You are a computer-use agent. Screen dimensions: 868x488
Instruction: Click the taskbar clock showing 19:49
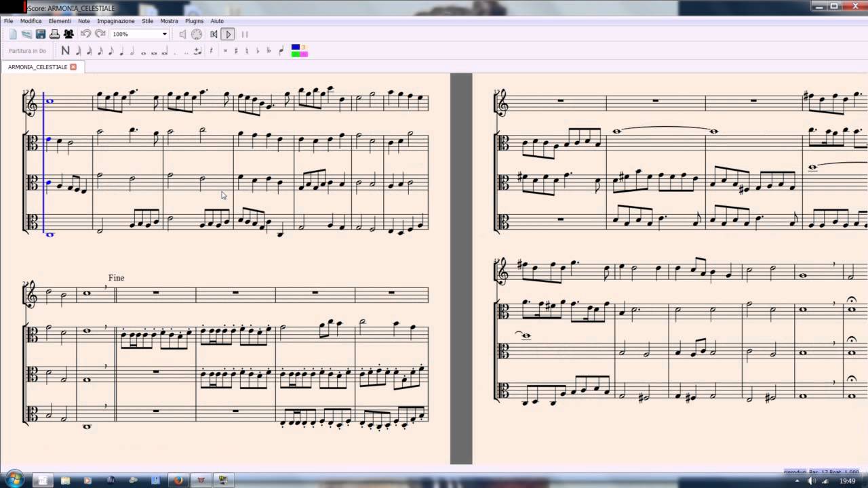pos(848,481)
